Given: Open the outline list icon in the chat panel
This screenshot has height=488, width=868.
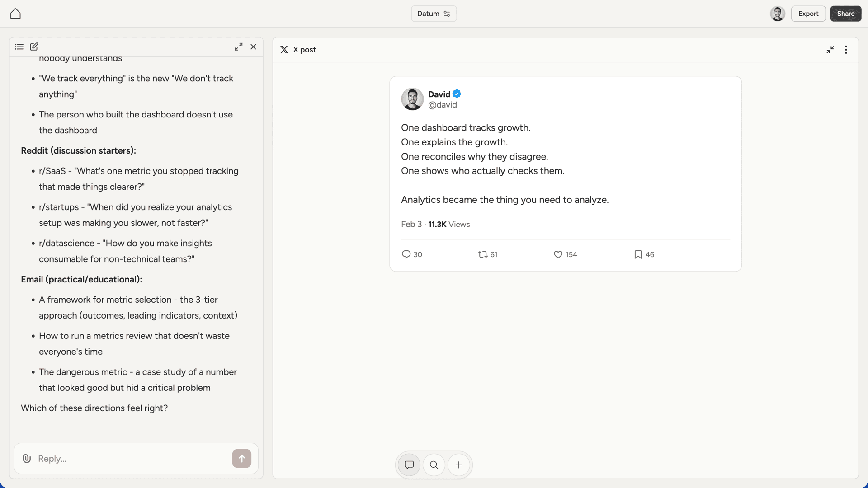Looking at the screenshot, I should pyautogui.click(x=19, y=47).
